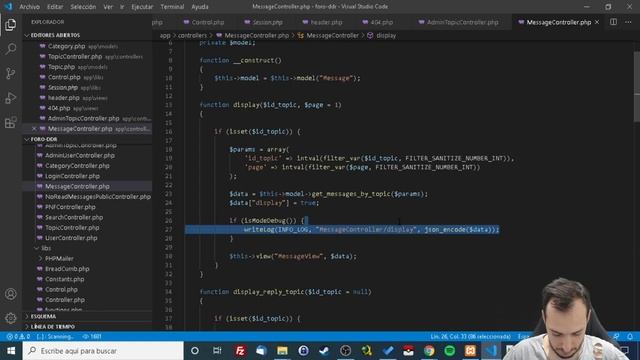This screenshot has width=640, height=360.
Task: Click the split editor icon
Action: click(x=613, y=22)
